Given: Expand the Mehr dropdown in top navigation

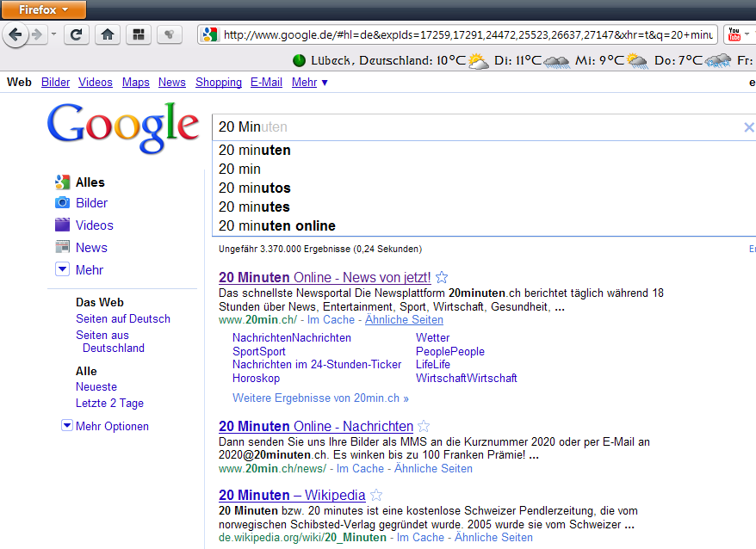Looking at the screenshot, I should (x=309, y=83).
